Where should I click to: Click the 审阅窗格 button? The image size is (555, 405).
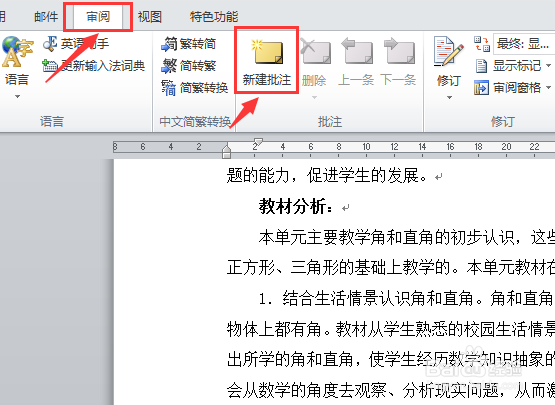pos(508,87)
